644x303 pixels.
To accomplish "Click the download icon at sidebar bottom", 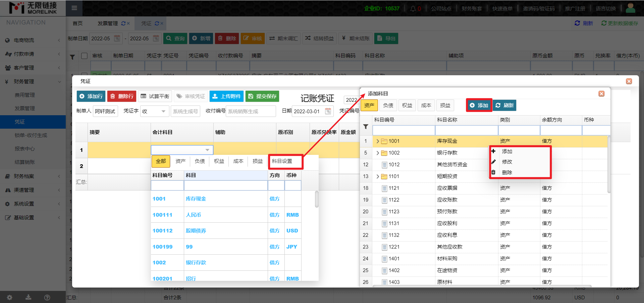I will (29, 297).
